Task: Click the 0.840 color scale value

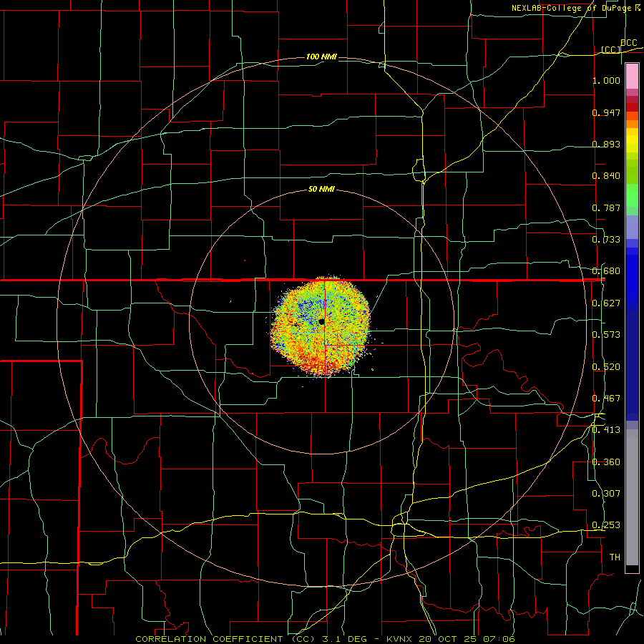Action: (x=606, y=176)
